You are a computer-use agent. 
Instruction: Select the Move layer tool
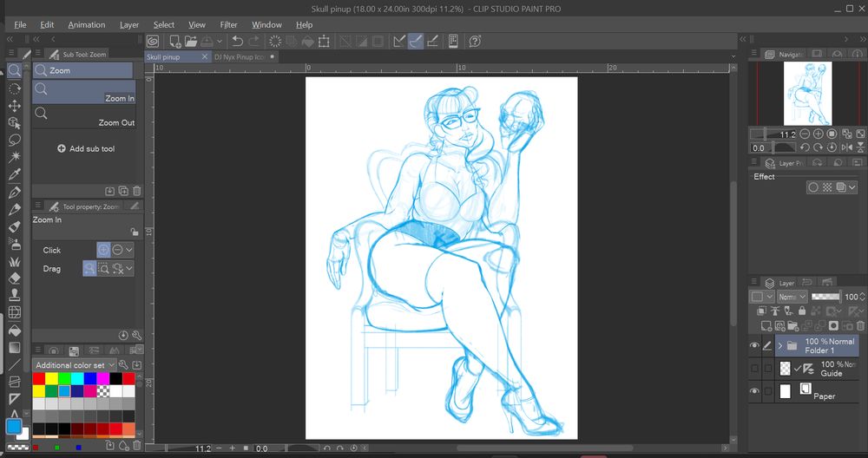pyautogui.click(x=15, y=106)
